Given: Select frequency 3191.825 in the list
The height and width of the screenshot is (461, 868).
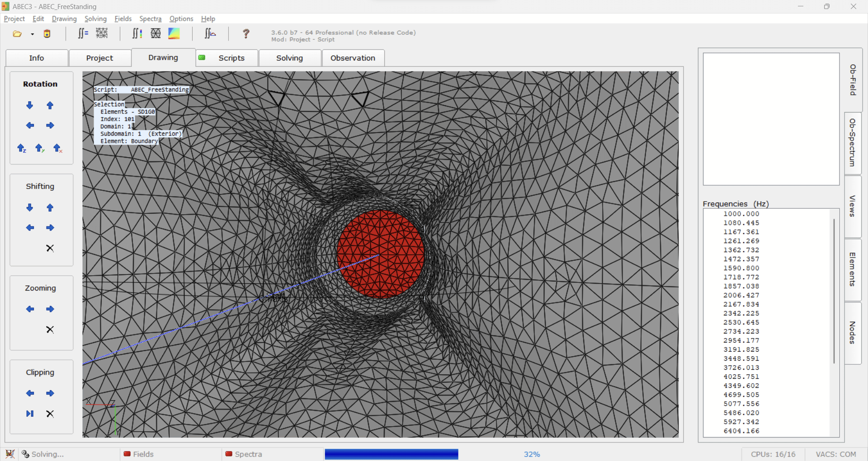Looking at the screenshot, I should [x=741, y=349].
